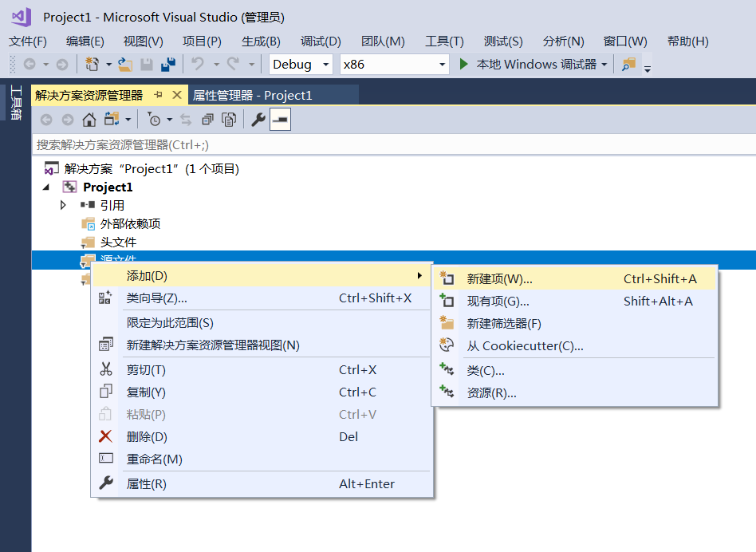Collapse the Project1 tree node
756x552 pixels.
pos(46,187)
